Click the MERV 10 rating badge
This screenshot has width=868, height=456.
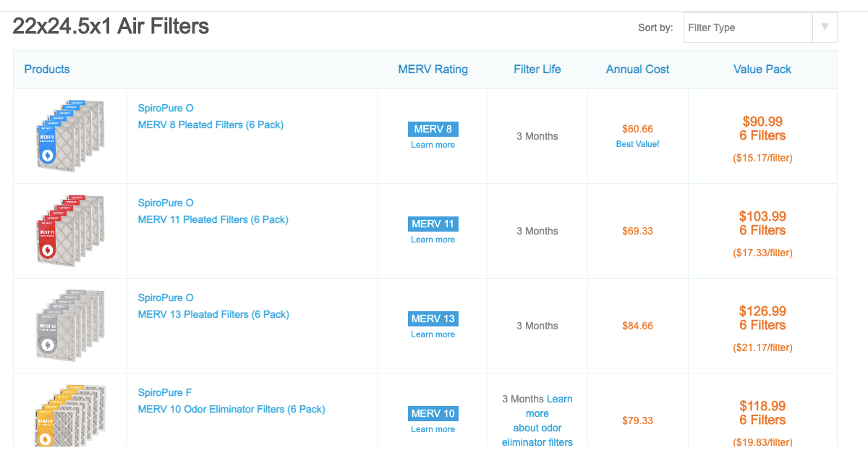point(433,413)
